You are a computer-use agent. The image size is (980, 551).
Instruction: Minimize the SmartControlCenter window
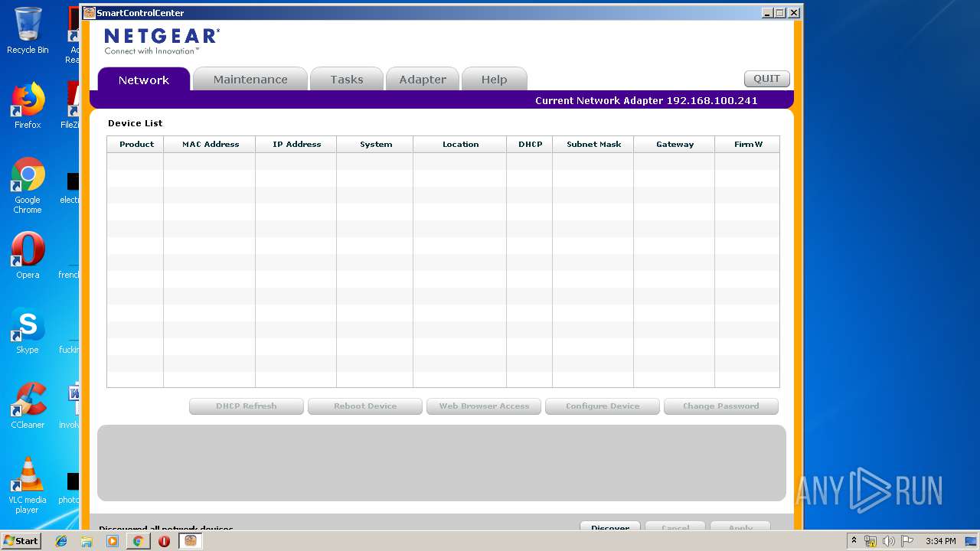768,13
